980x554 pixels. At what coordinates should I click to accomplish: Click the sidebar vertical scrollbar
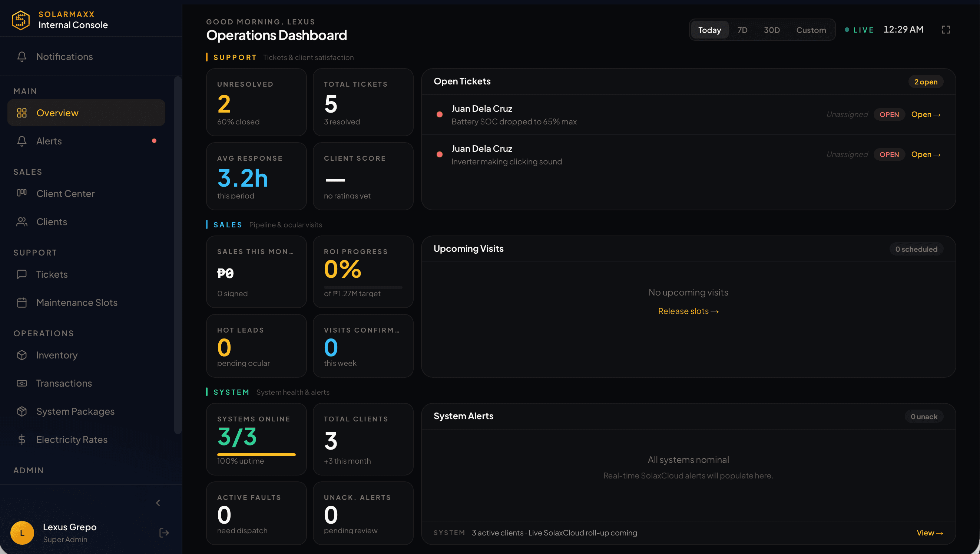tap(178, 255)
